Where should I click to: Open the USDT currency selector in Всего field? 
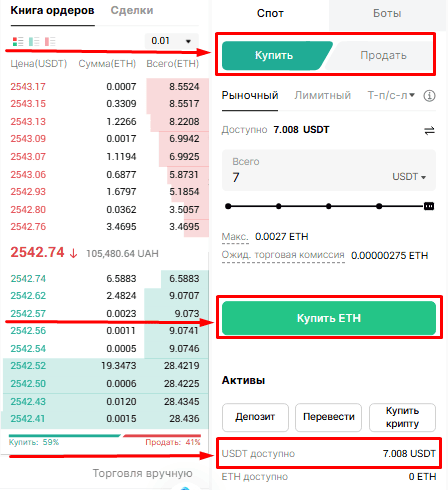click(409, 177)
